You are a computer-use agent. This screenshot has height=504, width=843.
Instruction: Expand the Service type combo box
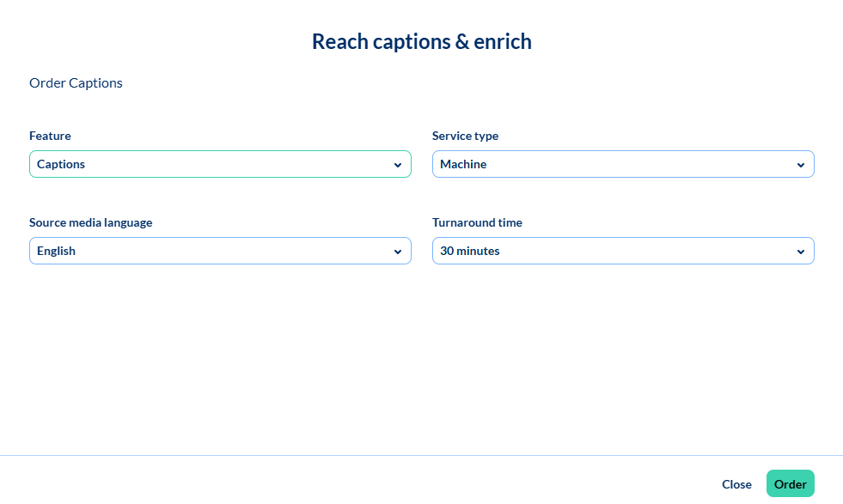[622, 164]
